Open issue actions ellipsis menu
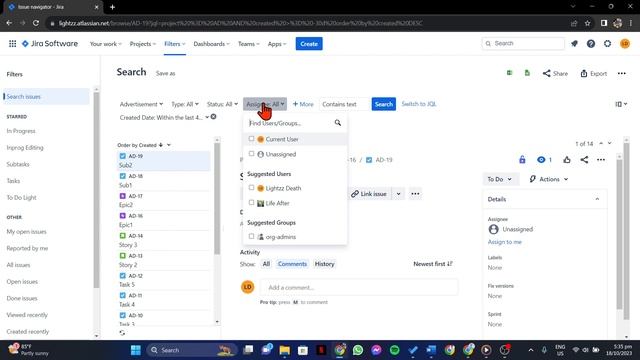The height and width of the screenshot is (360, 640). click(x=601, y=160)
